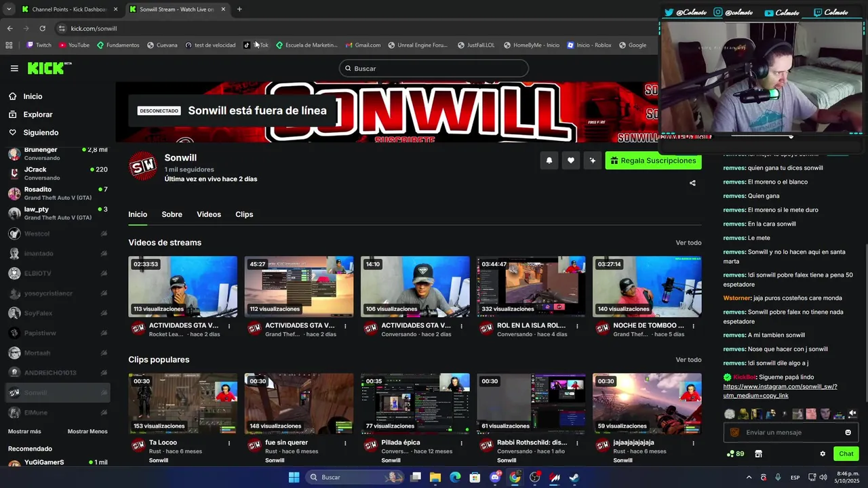Go back with browser back arrow
This screenshot has height=488, width=868.
(9, 28)
